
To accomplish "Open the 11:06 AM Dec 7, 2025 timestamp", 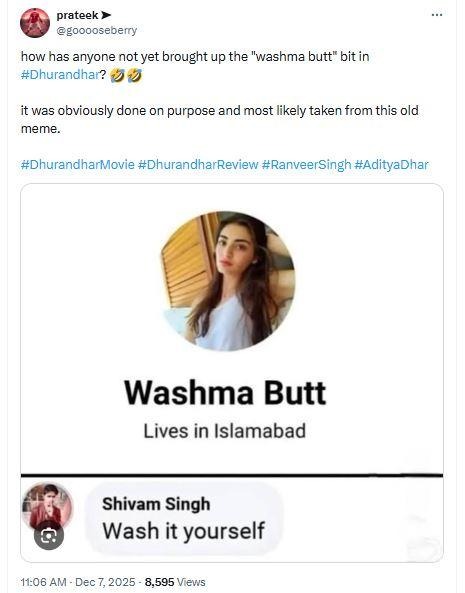I will (x=78, y=582).
